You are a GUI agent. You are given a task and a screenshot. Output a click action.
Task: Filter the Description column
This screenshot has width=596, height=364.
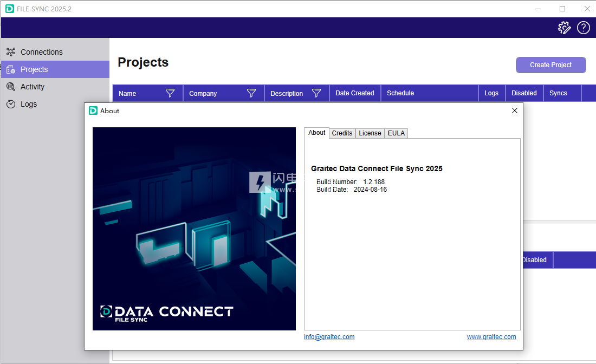316,93
